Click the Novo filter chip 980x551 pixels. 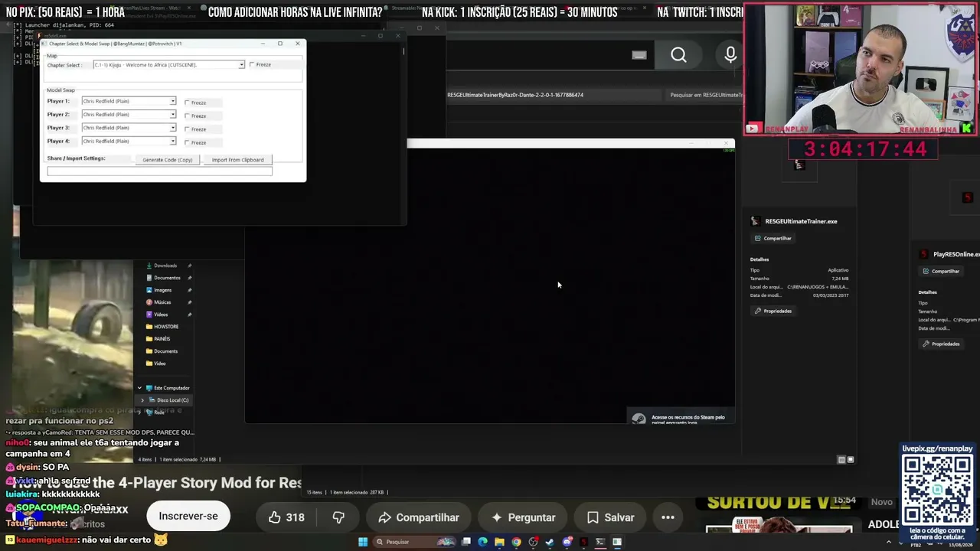tap(882, 502)
